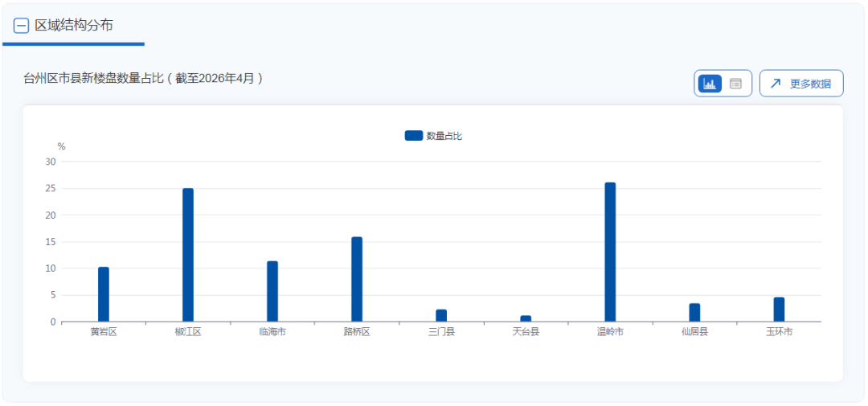Open the 区域结构分布 tab heading
The height and width of the screenshot is (406, 868).
(x=73, y=26)
